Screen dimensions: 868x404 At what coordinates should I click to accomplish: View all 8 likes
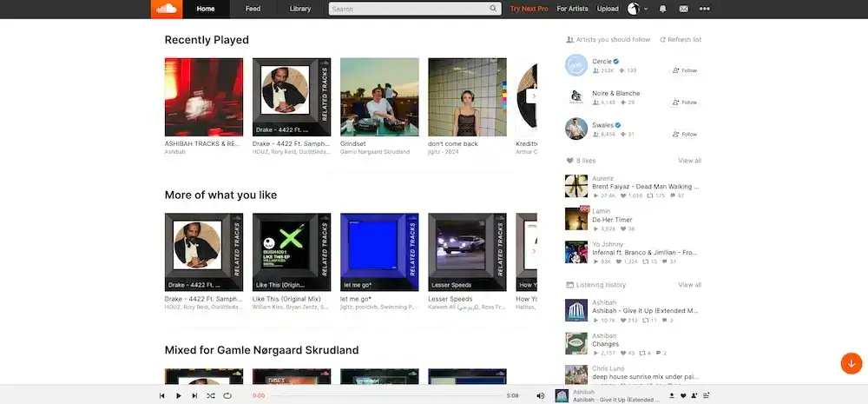tap(690, 161)
